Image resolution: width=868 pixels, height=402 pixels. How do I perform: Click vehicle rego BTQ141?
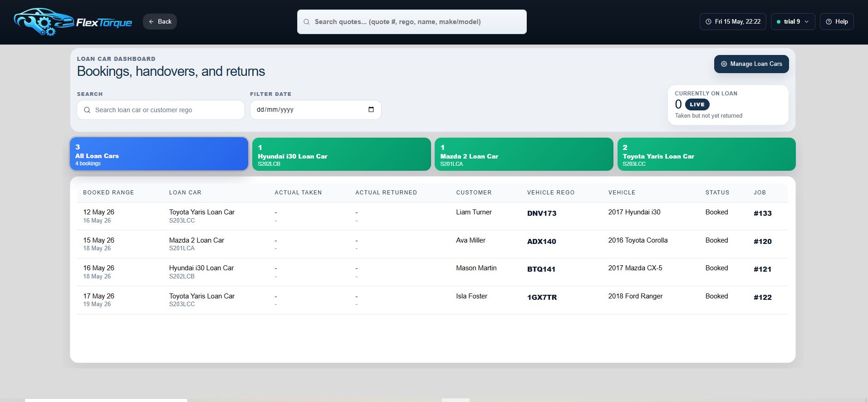tap(541, 269)
